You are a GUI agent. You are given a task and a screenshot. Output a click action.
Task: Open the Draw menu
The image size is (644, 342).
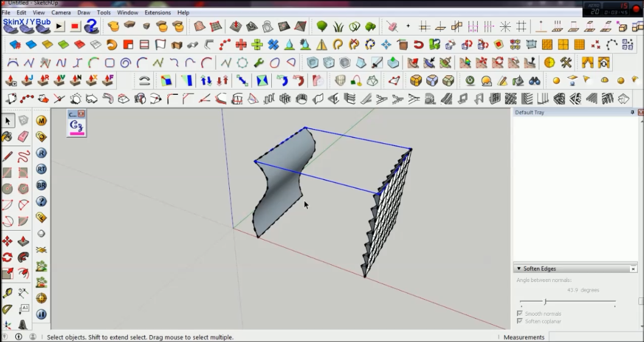pos(84,13)
